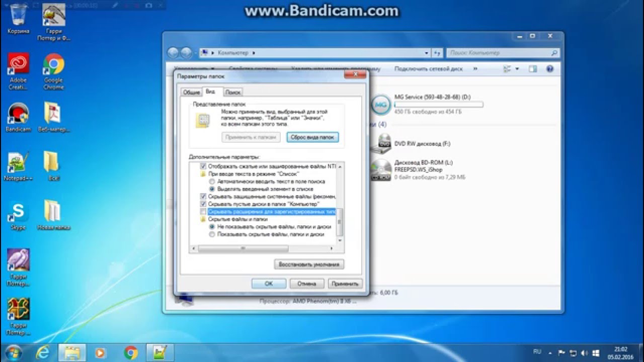644x362 pixels.
Task: Check 'Скрывать расширения для зарегистрированных типов'
Action: 203,212
